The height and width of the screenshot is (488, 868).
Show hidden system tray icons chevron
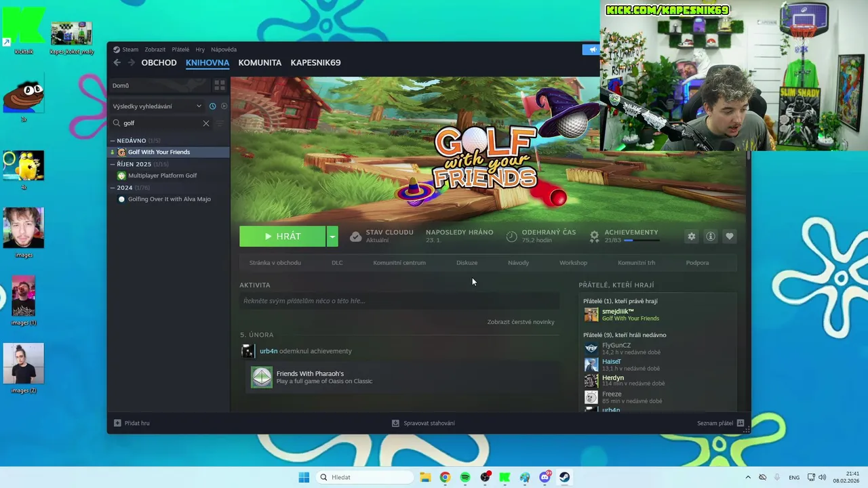coord(748,477)
